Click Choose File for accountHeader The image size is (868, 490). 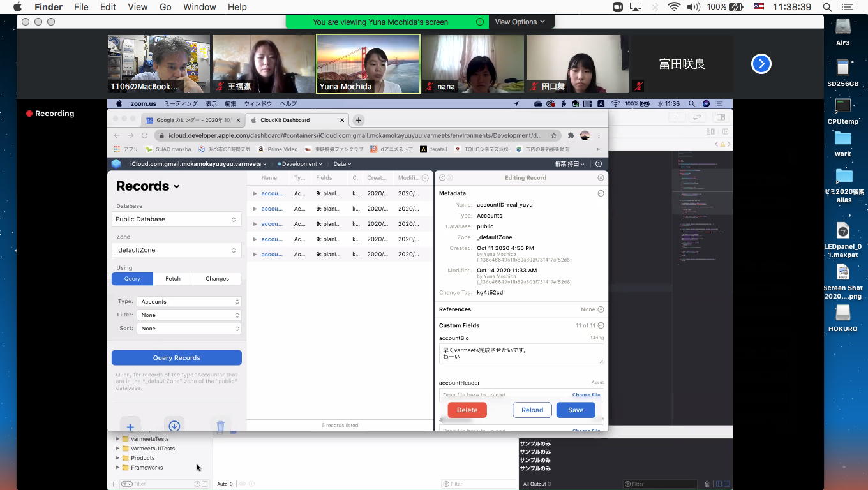click(x=586, y=395)
